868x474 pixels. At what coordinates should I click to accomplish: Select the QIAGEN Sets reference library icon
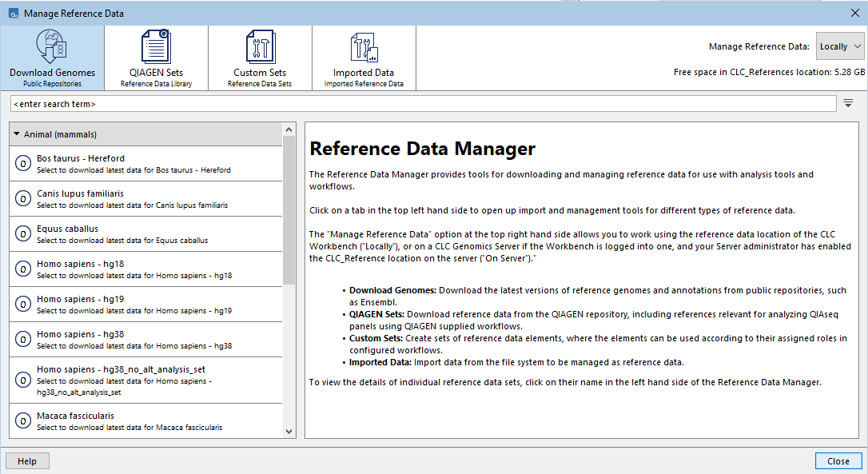tap(155, 46)
